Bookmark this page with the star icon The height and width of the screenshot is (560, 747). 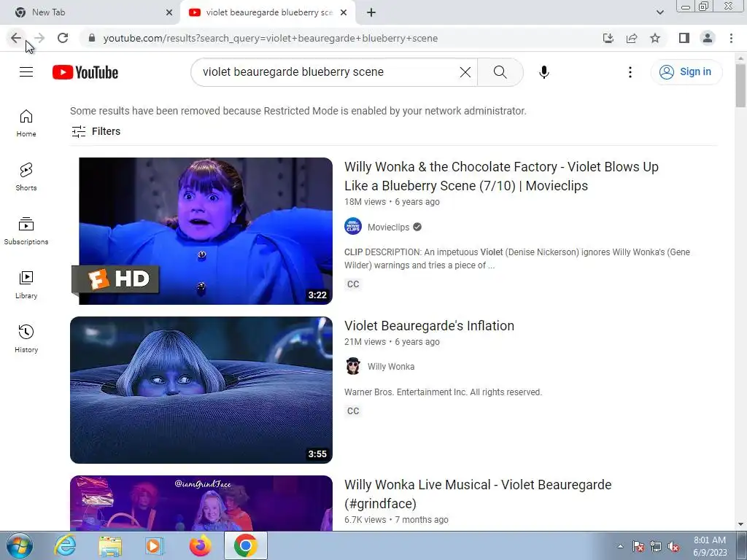pos(655,38)
